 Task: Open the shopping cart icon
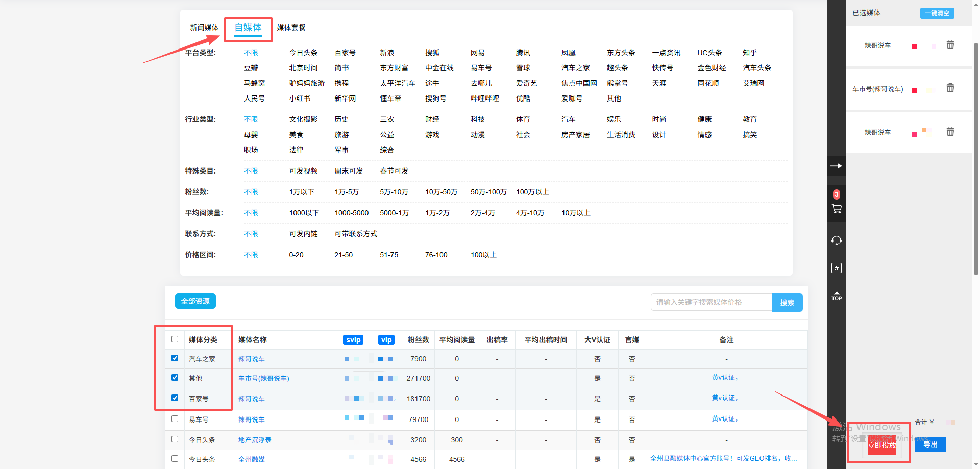click(836, 209)
